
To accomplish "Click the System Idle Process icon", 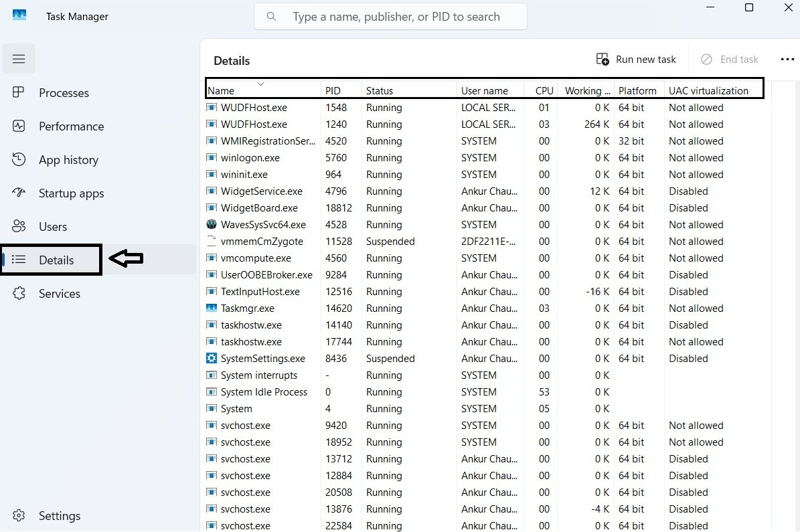I will click(212, 391).
